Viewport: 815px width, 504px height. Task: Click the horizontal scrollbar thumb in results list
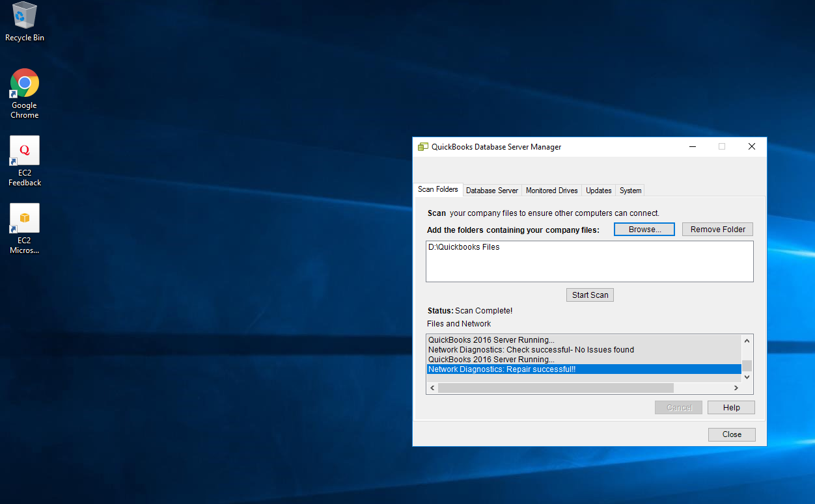(x=556, y=388)
